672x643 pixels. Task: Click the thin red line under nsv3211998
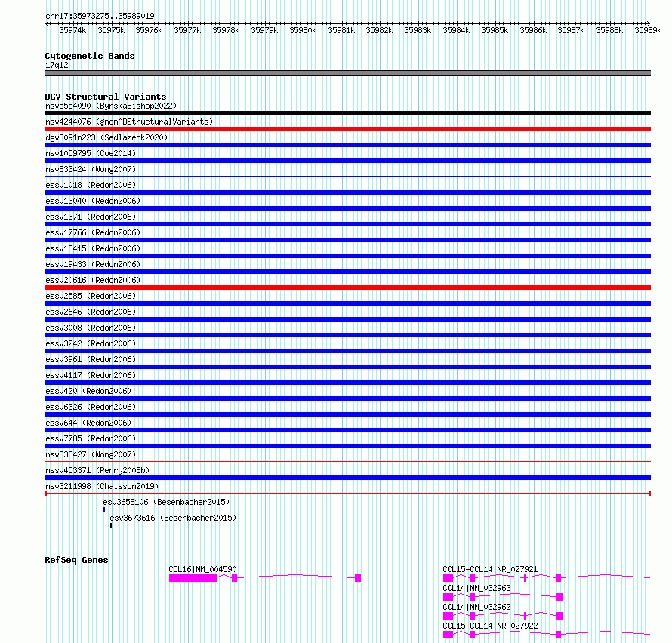(347, 494)
